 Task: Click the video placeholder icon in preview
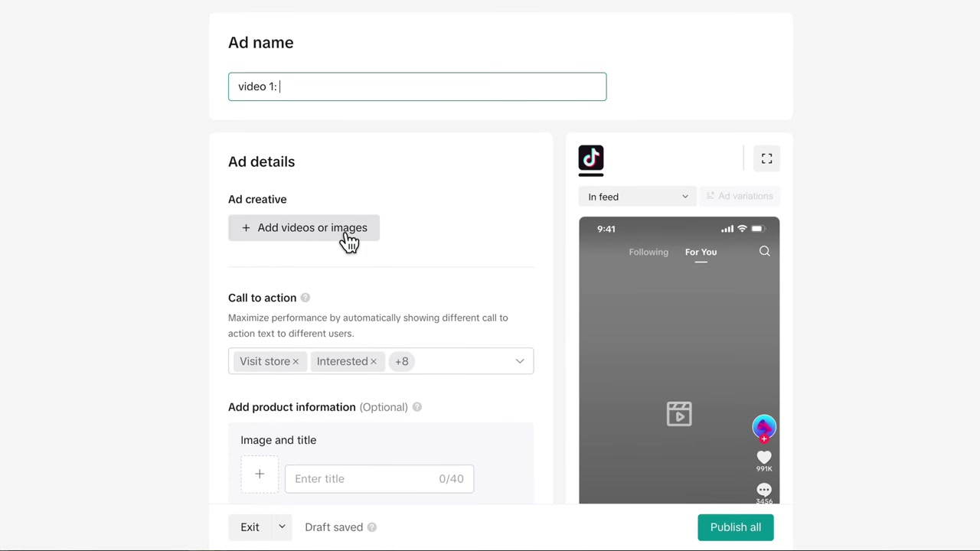pos(679,413)
